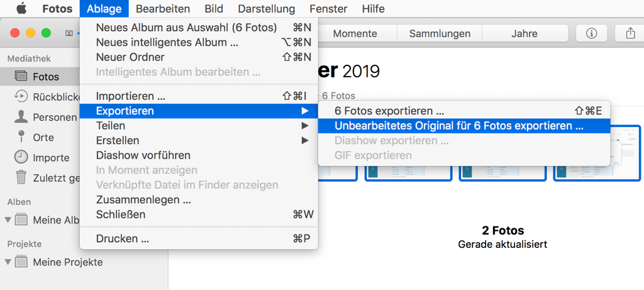Open the Bearbeiten menu in menu bar
644x290 pixels.
[163, 9]
